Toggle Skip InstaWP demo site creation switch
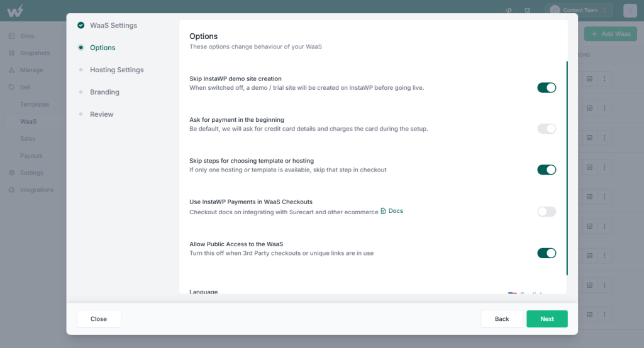Viewport: 644px width, 348px height. pyautogui.click(x=547, y=88)
